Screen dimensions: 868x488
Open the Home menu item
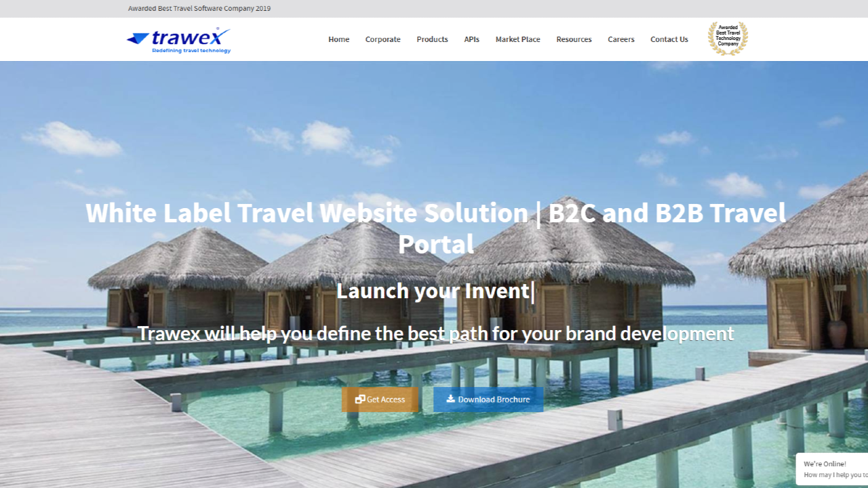point(339,39)
